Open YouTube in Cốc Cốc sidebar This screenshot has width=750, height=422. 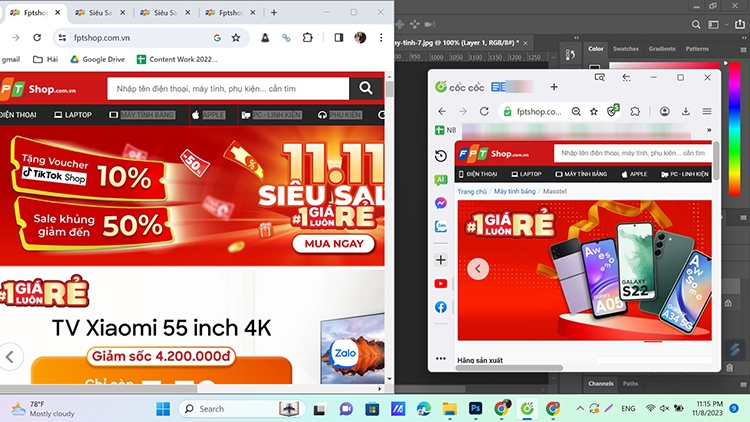coord(441,284)
